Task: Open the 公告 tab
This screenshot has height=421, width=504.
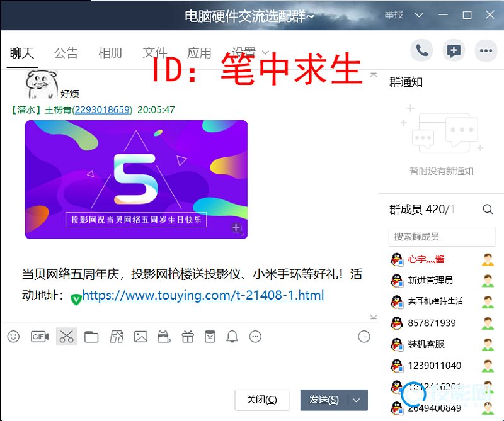Action: (x=66, y=53)
